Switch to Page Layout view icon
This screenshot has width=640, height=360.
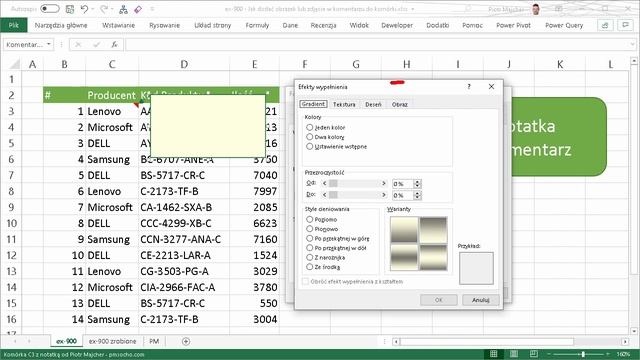514,354
